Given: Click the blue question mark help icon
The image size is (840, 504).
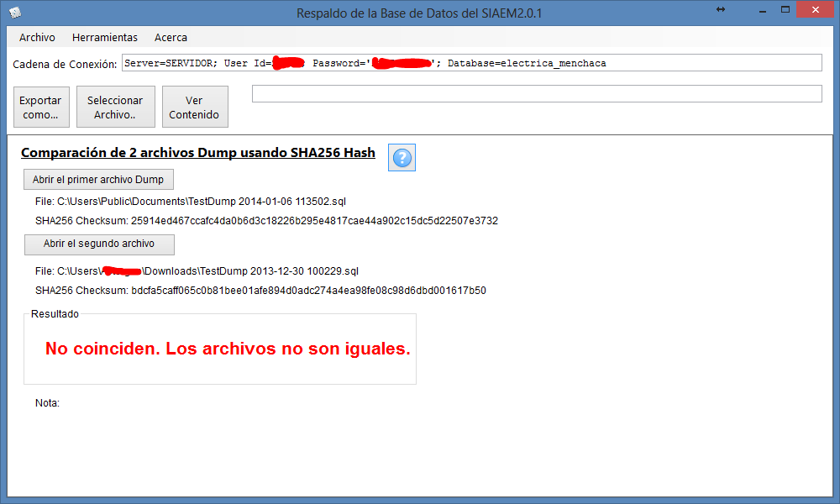Looking at the screenshot, I should tap(402, 158).
